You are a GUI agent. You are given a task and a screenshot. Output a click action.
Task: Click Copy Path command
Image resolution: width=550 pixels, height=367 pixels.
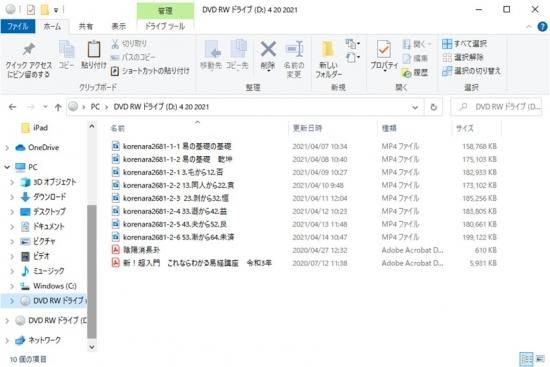point(133,57)
